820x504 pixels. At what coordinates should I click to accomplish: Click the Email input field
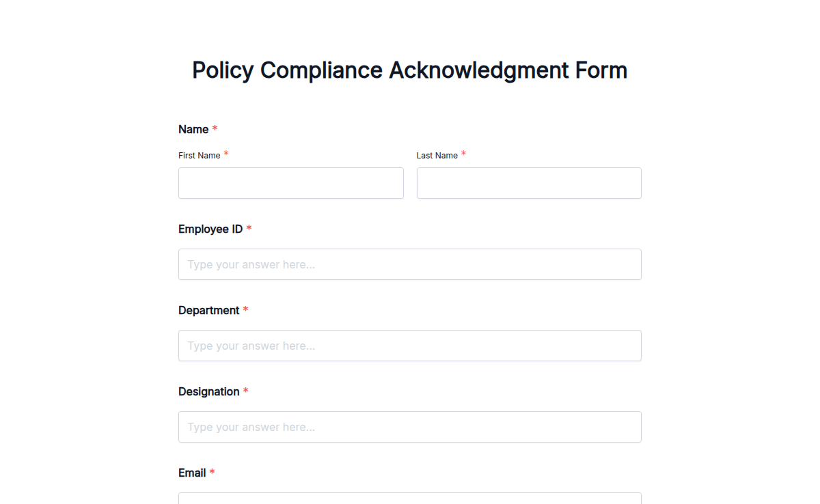click(x=409, y=499)
